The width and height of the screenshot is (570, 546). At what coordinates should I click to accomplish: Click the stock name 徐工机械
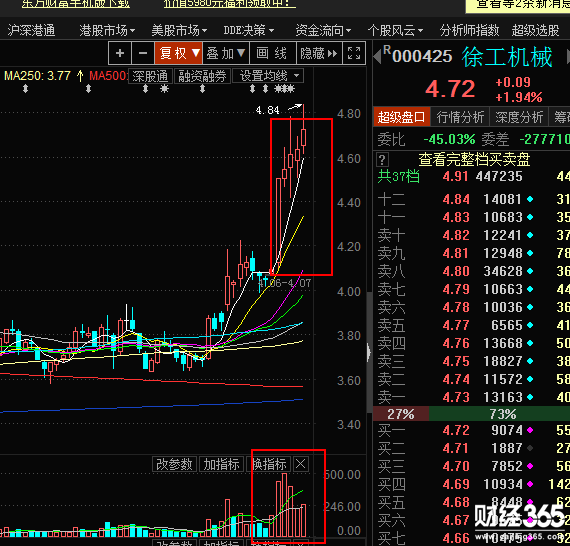pos(507,57)
